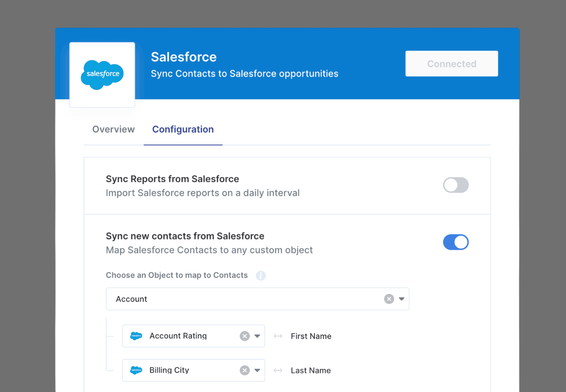Click Salesforce icon in Account Rating field
The image size is (566, 392).
[136, 336]
